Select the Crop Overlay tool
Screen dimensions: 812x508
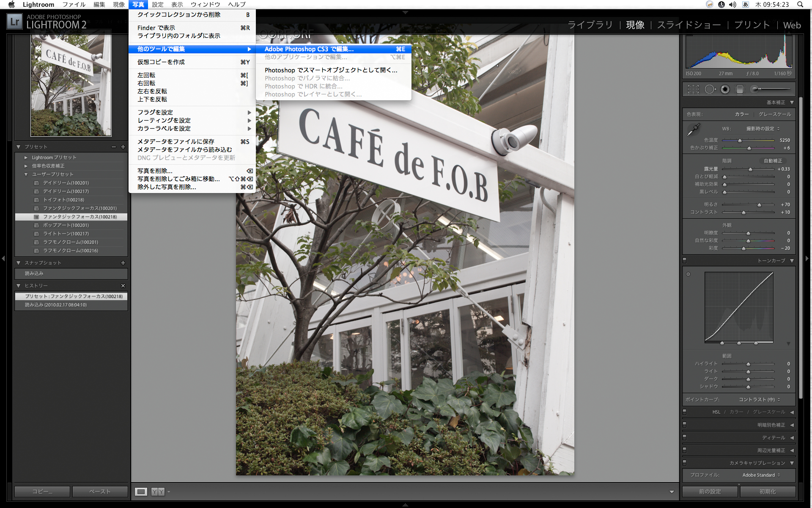tap(693, 89)
